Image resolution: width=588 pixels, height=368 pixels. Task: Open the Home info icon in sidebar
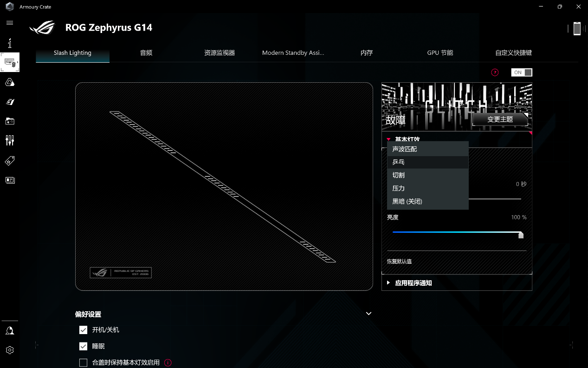click(x=10, y=43)
